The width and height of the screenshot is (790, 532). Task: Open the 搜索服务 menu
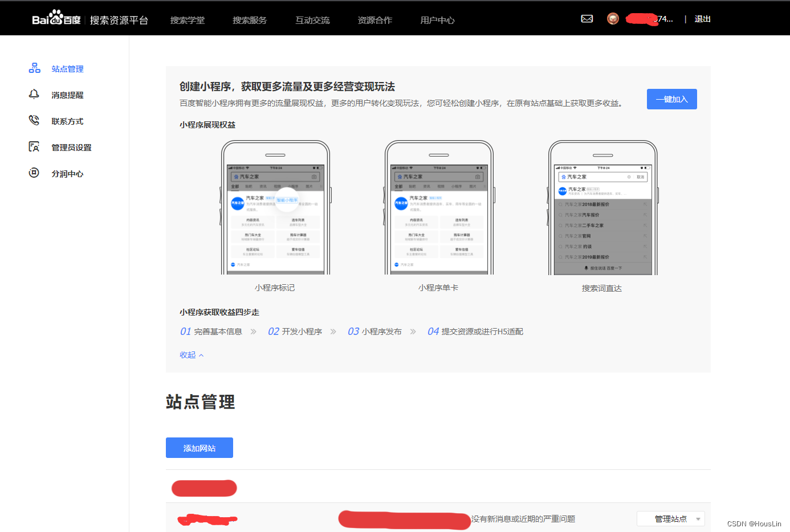[249, 19]
